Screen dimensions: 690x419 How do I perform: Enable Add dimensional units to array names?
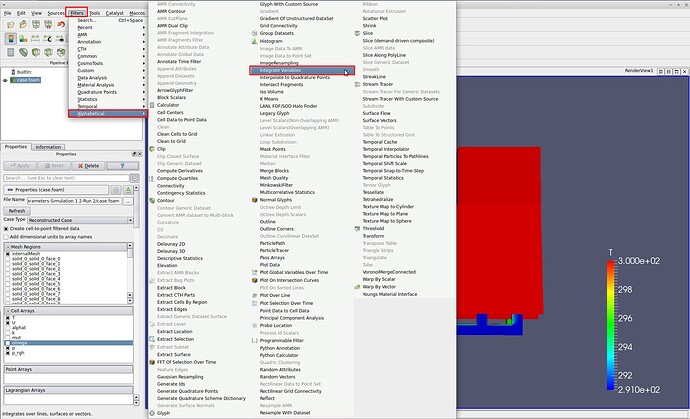[6, 237]
